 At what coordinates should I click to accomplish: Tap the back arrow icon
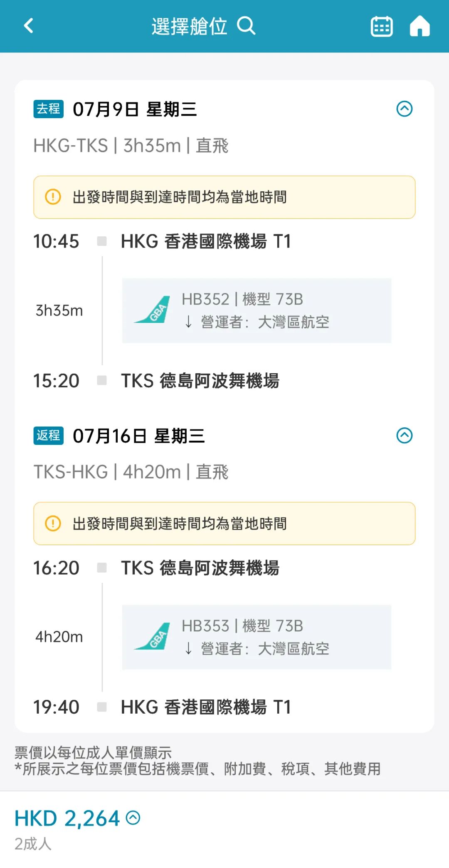tap(28, 26)
